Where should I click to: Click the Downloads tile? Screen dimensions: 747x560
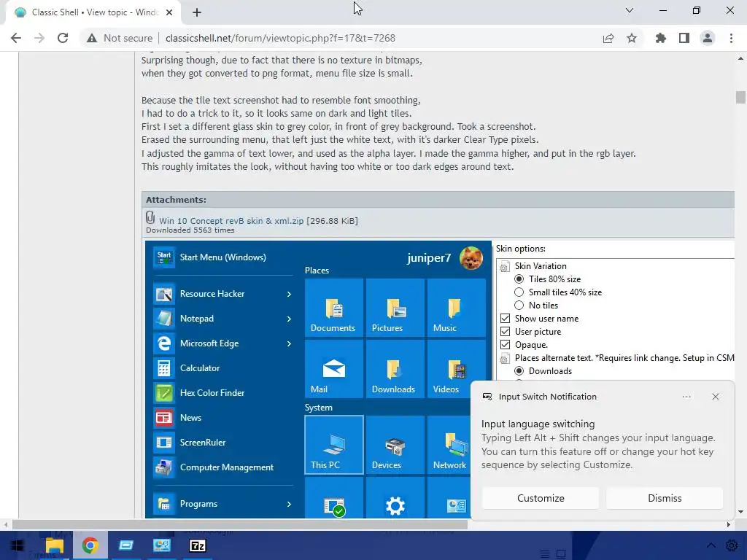click(x=395, y=369)
